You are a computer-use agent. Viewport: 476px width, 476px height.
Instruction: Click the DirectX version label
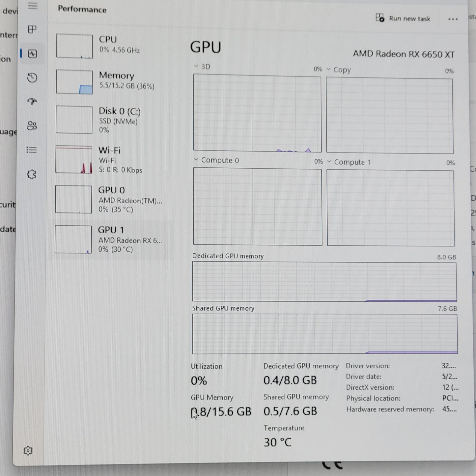pyautogui.click(x=370, y=388)
